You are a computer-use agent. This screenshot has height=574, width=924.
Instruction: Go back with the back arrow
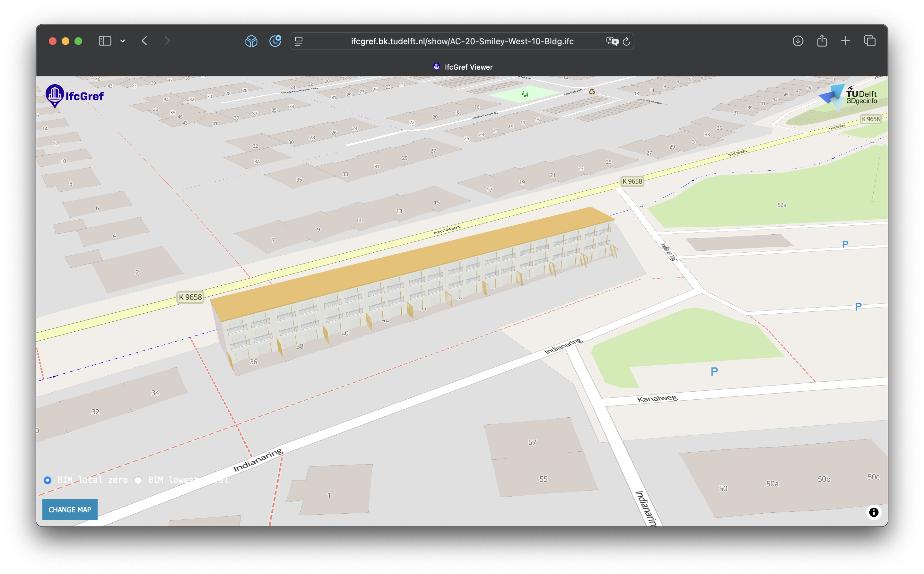[144, 41]
